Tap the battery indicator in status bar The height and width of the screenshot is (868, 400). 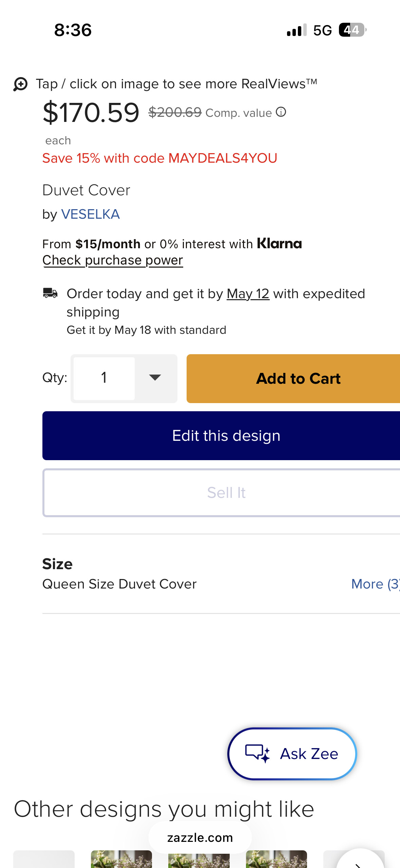point(353,30)
